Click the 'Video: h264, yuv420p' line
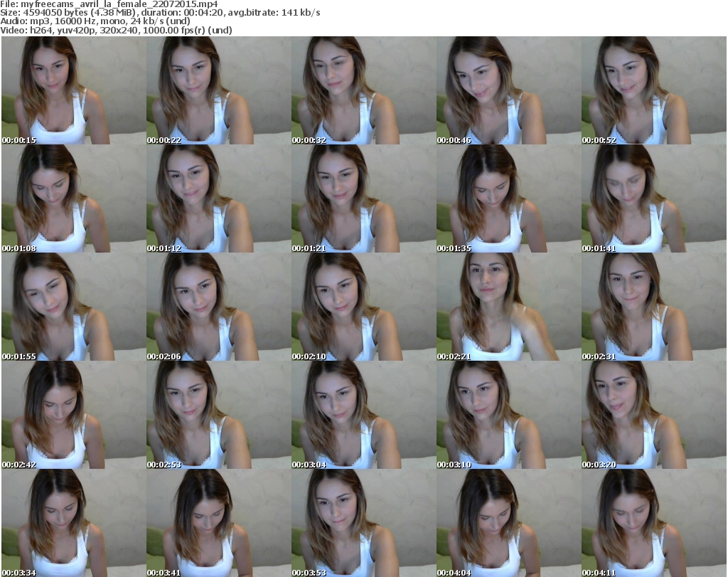 [x=116, y=30]
